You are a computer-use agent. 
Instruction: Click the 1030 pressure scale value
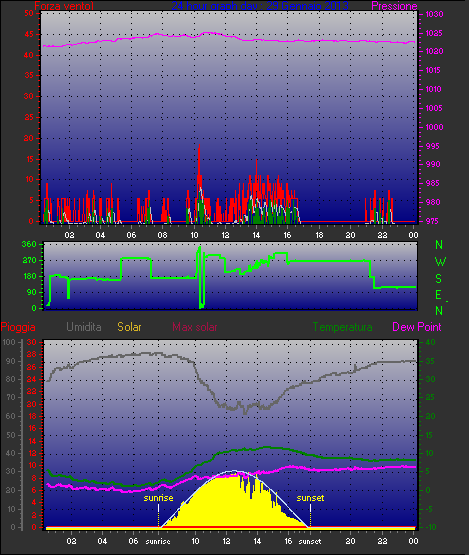click(434, 15)
